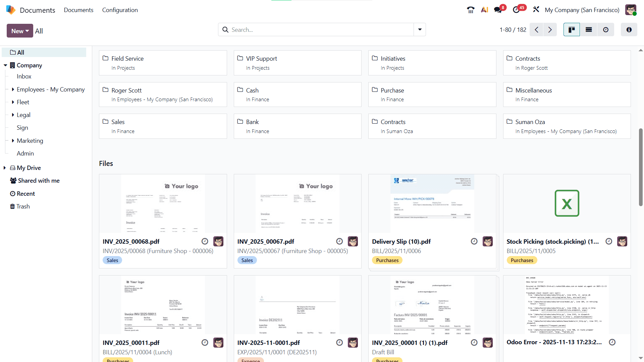Open the Configuration menu
644x362 pixels.
(x=120, y=10)
